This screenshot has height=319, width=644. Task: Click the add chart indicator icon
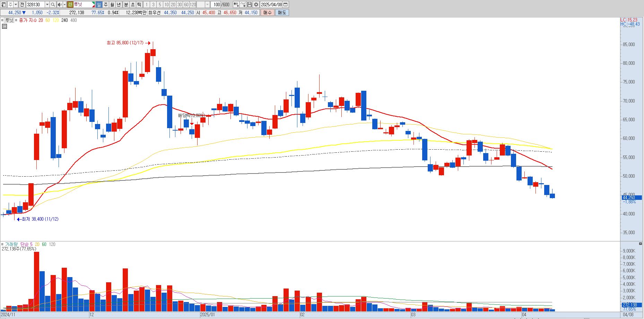pyautogui.click(x=236, y=5)
